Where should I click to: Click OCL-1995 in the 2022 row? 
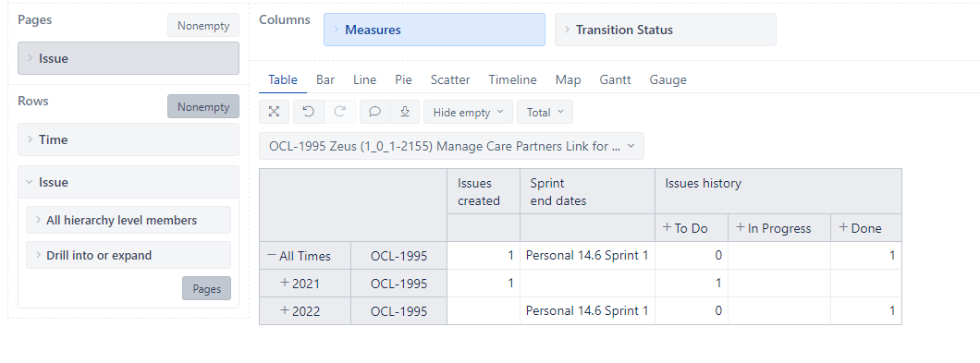(398, 310)
